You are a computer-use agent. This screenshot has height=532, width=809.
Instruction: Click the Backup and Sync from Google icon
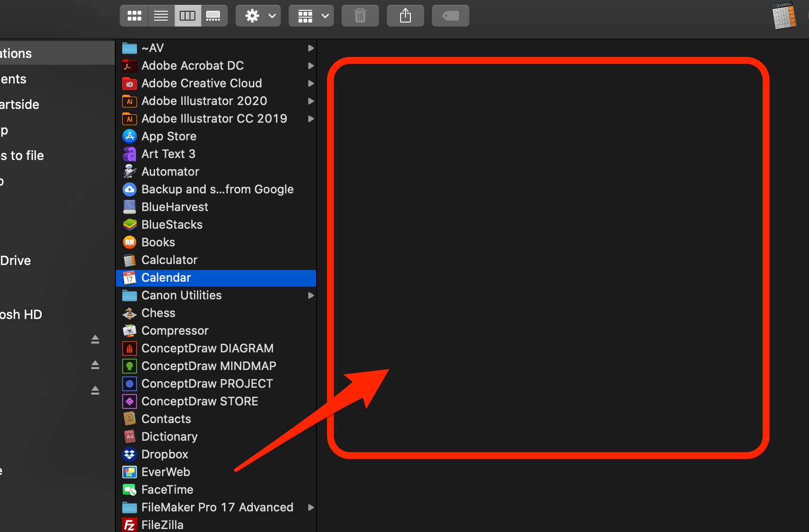click(x=130, y=189)
